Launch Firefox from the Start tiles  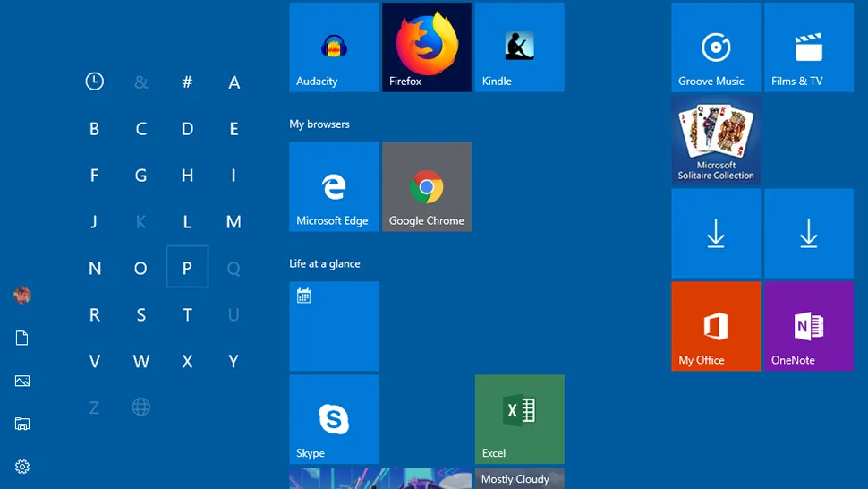(x=427, y=47)
